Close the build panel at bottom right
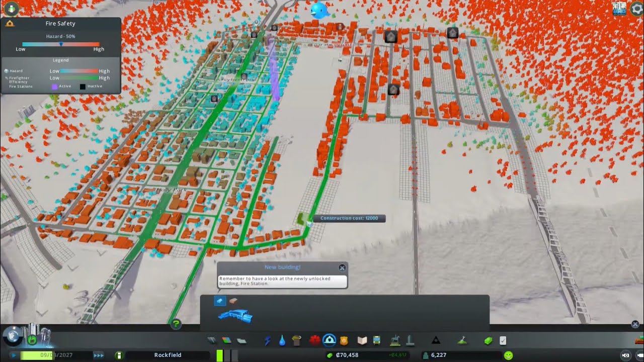644x362 pixels. (635, 324)
